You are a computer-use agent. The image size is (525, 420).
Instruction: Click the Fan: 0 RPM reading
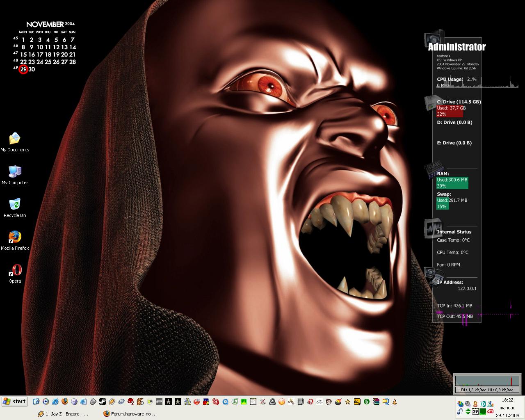click(448, 265)
